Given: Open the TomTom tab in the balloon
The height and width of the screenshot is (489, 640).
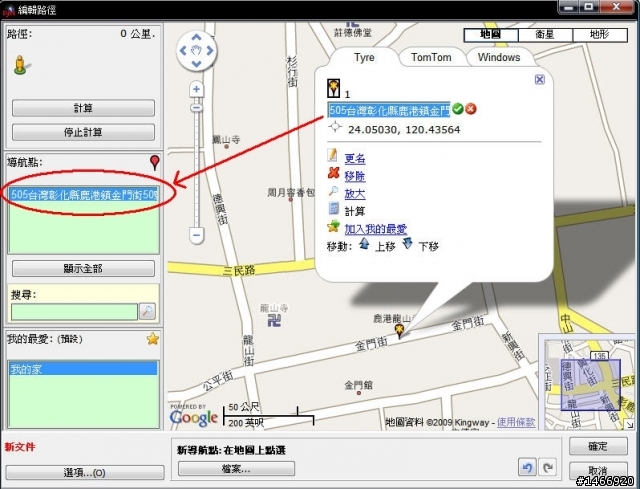Looking at the screenshot, I should 431,57.
